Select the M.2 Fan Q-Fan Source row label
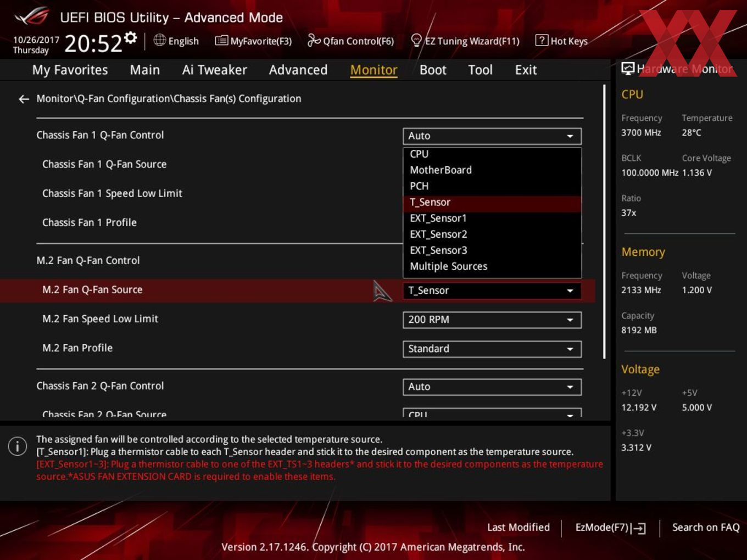Viewport: 747px width, 560px height. pos(92,289)
